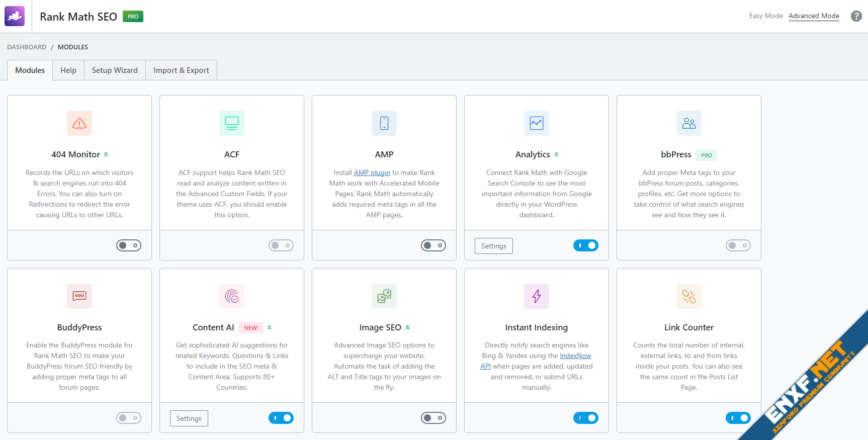Open Settings for the Analytics module
The height and width of the screenshot is (440, 868).
(x=493, y=246)
